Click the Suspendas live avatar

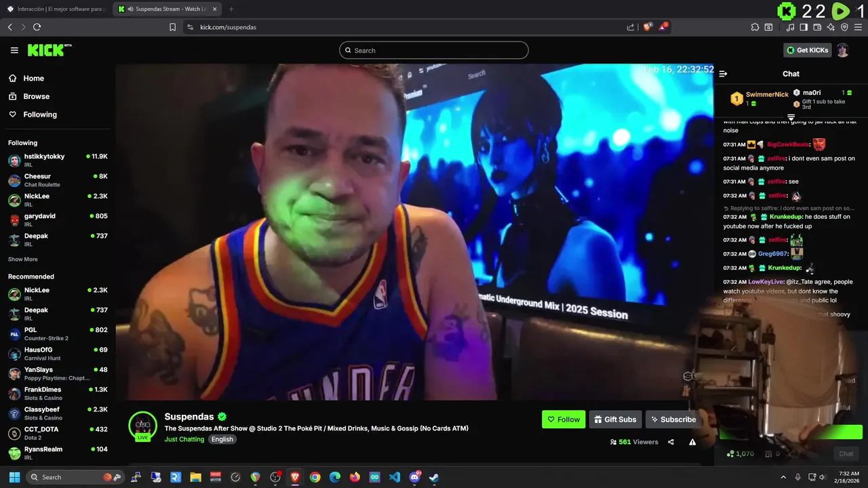[x=143, y=426]
